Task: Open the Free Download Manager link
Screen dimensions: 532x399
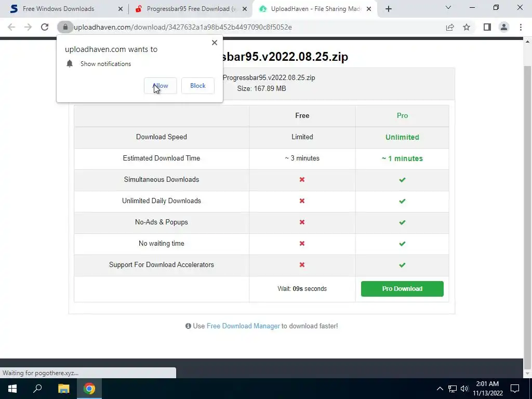Action: click(x=243, y=326)
